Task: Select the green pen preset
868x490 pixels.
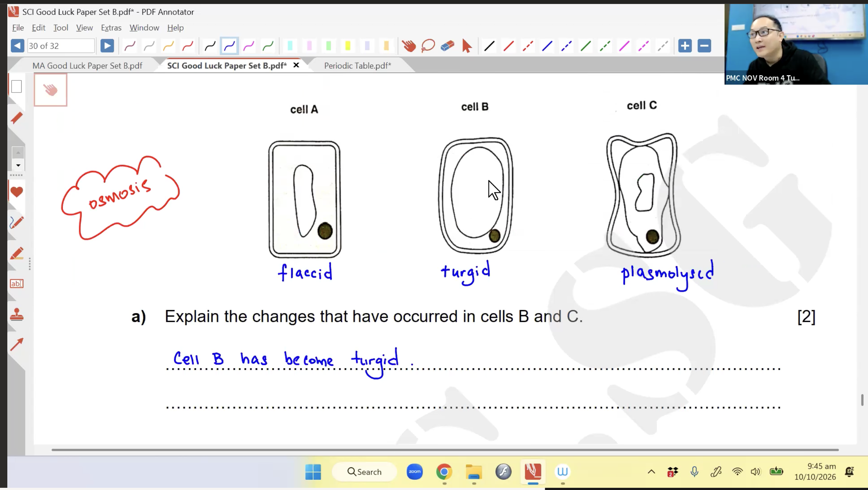Action: tap(268, 46)
